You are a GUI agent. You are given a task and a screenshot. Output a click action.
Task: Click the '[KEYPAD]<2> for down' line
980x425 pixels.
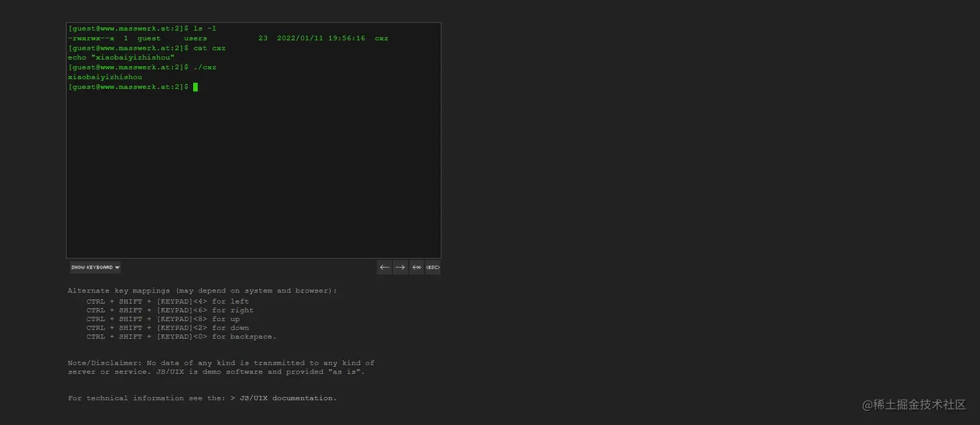click(168, 328)
